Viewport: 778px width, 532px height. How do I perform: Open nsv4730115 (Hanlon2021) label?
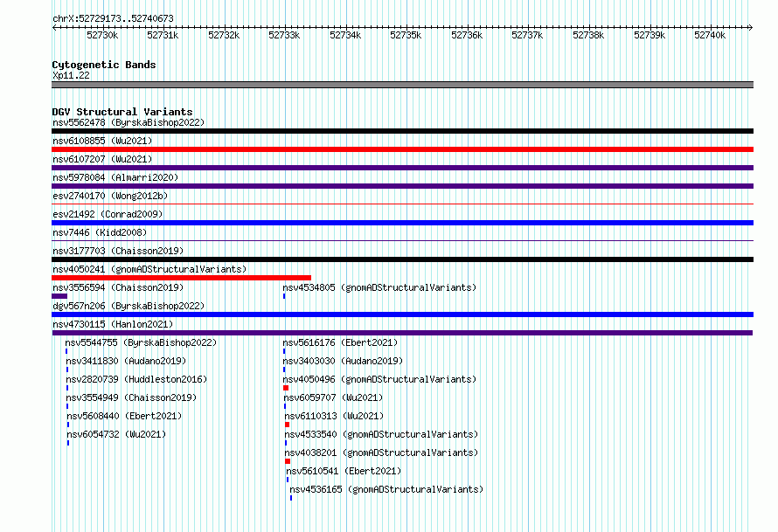click(x=113, y=324)
